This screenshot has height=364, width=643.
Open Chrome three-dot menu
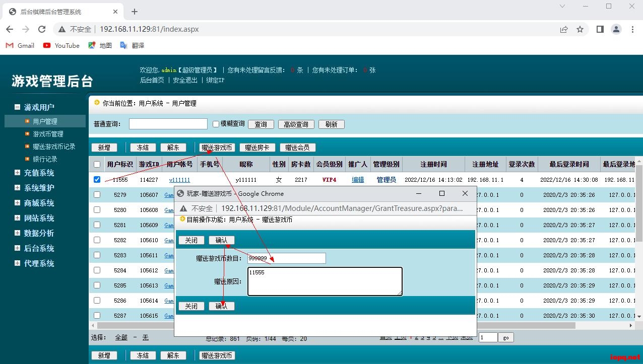[x=632, y=29]
